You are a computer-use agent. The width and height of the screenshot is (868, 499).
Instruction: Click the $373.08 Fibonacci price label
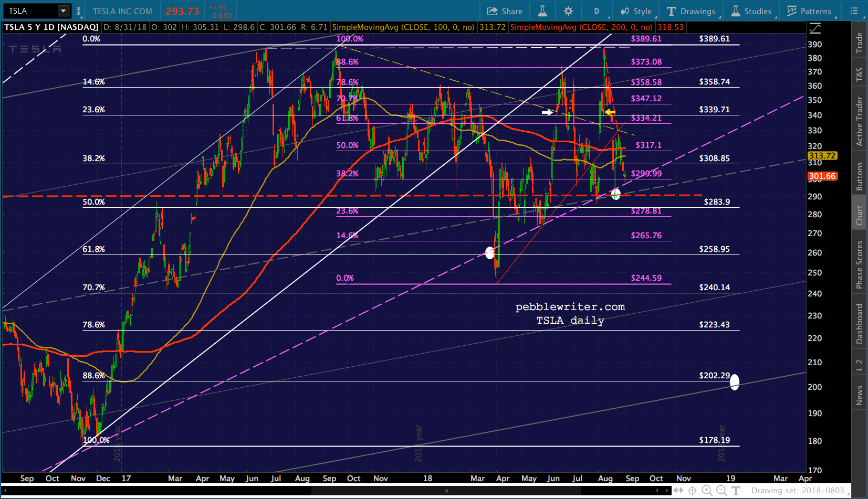tap(646, 62)
